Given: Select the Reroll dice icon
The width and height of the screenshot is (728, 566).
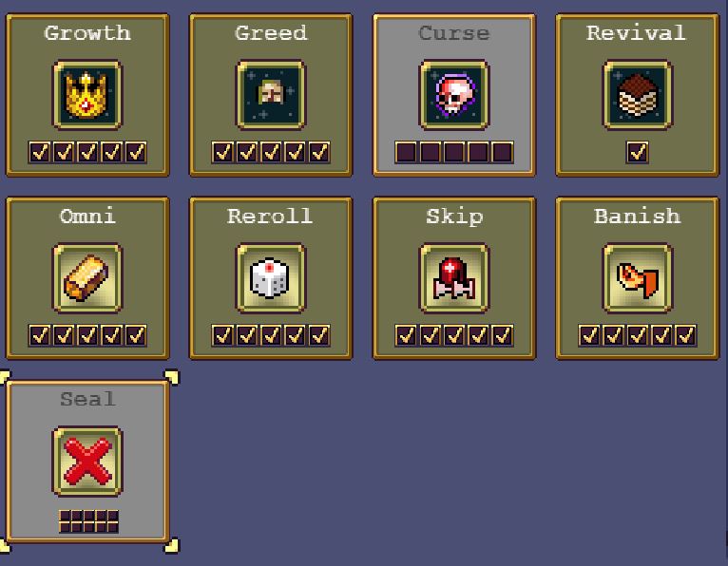Looking at the screenshot, I should [x=271, y=278].
